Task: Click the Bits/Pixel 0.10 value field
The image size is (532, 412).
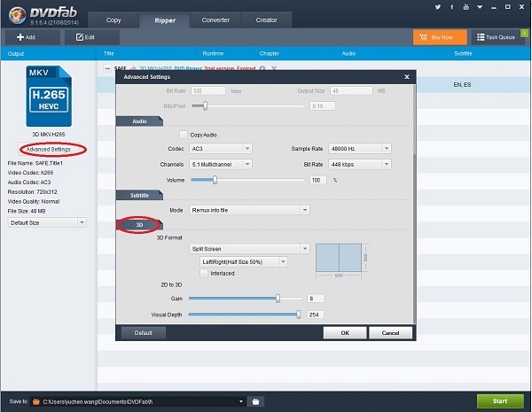Action: pos(323,106)
